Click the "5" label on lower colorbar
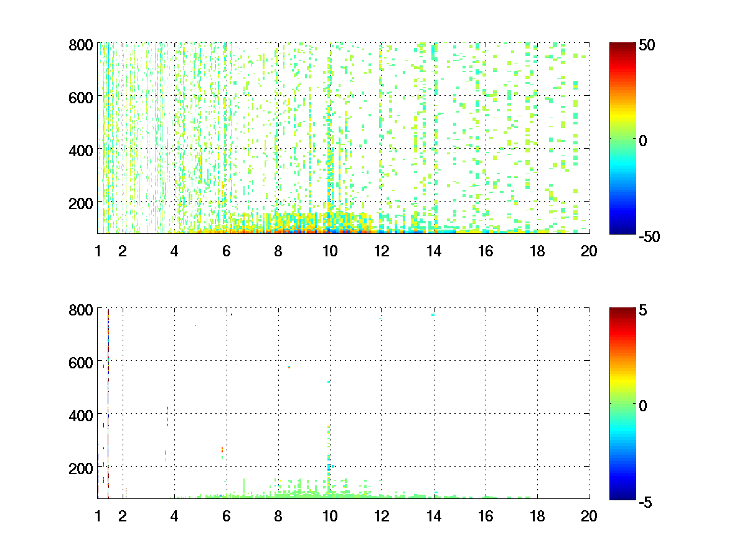747x560 pixels. point(644,309)
